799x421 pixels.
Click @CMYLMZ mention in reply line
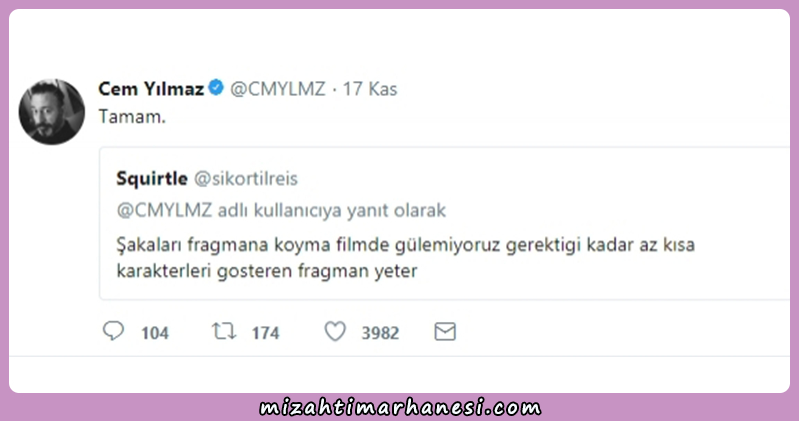point(164,210)
